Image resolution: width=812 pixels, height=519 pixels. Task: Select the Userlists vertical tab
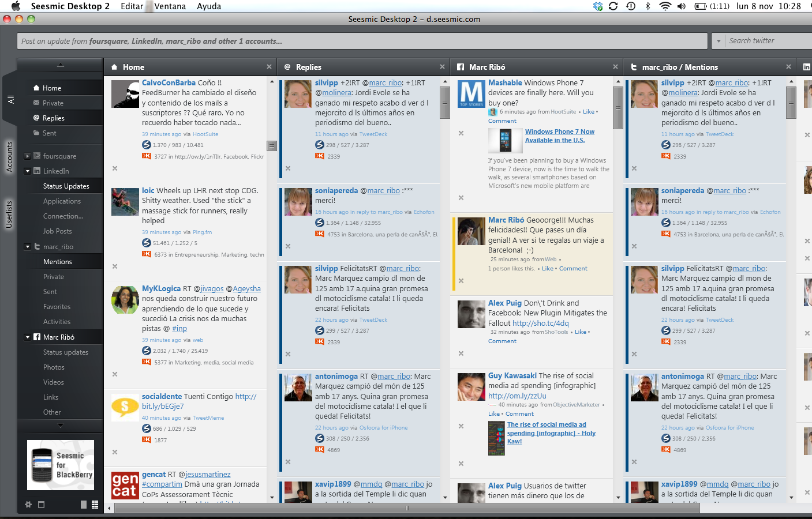click(x=9, y=214)
